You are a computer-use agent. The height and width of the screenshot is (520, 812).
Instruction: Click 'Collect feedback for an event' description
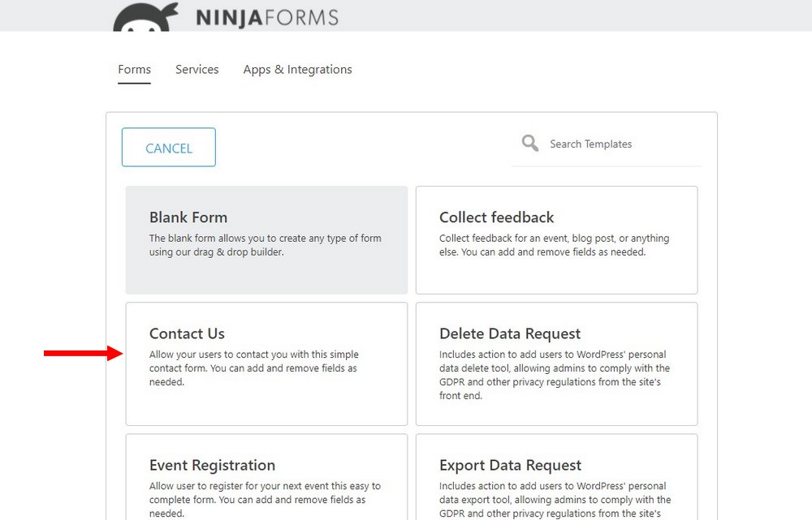click(x=554, y=245)
